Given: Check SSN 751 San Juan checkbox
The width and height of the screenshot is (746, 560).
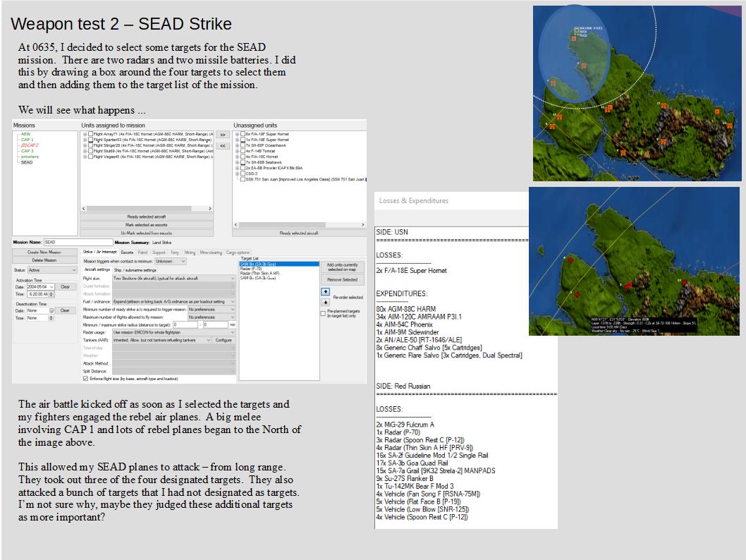Looking at the screenshot, I should click(x=243, y=179).
